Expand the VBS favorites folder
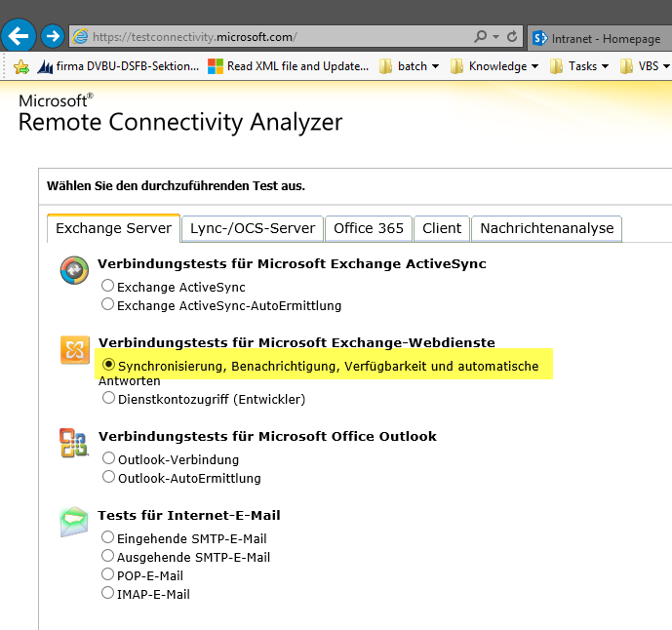 tap(646, 66)
